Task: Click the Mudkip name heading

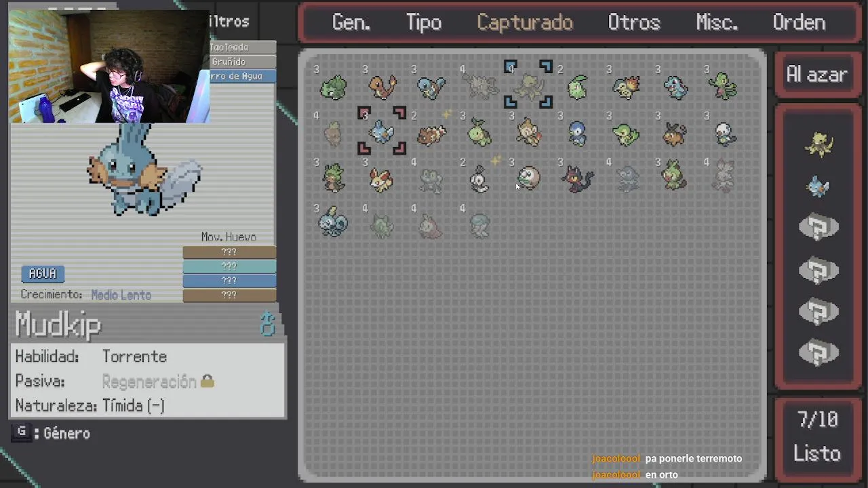Action: point(58,325)
